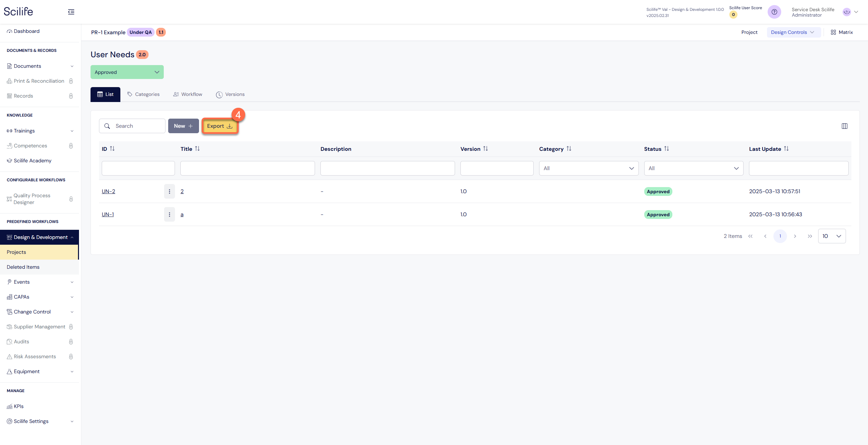Click lock icon beside Supplier Management
868x445 pixels.
pos(71,327)
